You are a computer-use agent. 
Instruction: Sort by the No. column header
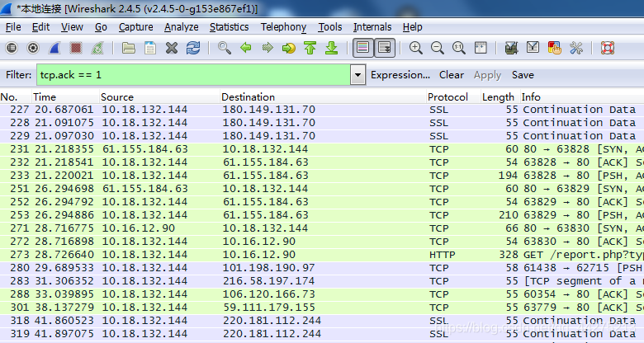16,97
